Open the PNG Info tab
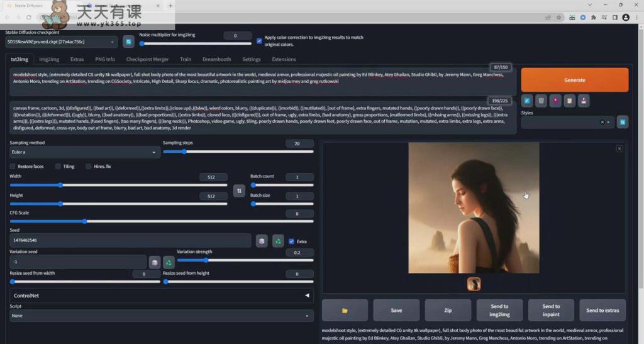Image resolution: width=644 pixels, height=344 pixels. click(x=105, y=59)
